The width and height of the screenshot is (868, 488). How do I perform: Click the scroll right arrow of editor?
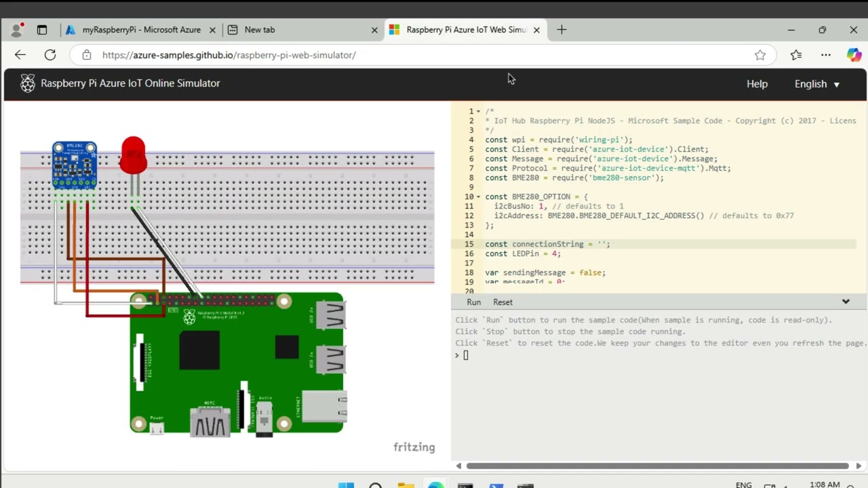coord(859,466)
